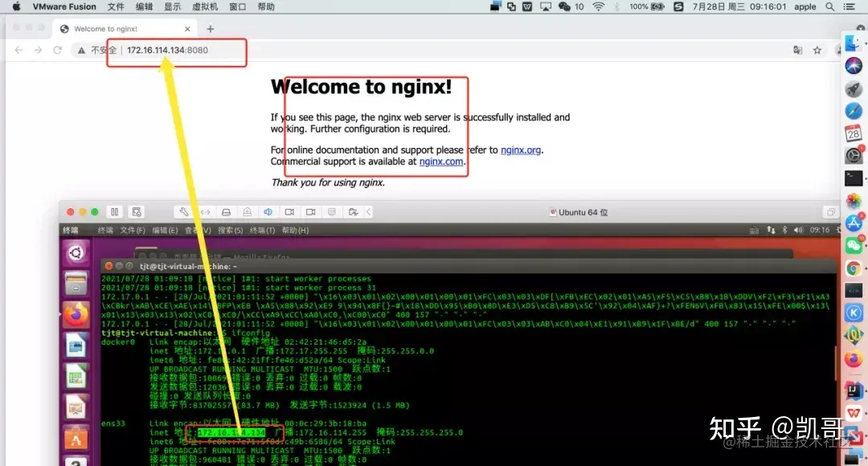Open Siri from macOS Dock
The width and height of the screenshot is (868, 466).
pyautogui.click(x=853, y=65)
